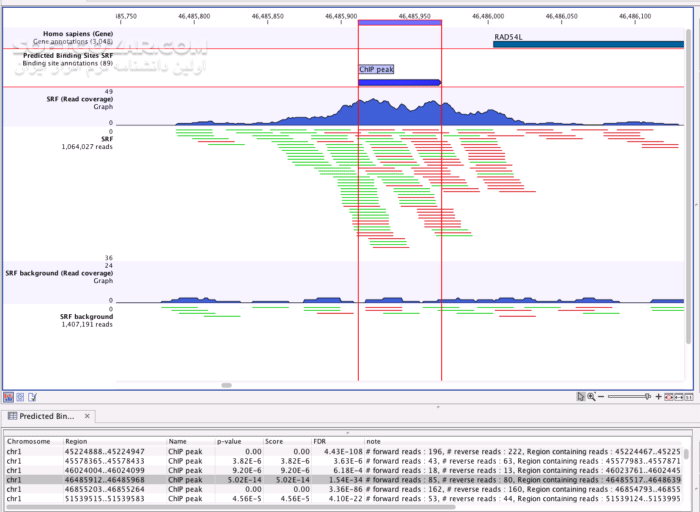700x512 pixels.
Task: Open the history view icon
Action: [21, 397]
